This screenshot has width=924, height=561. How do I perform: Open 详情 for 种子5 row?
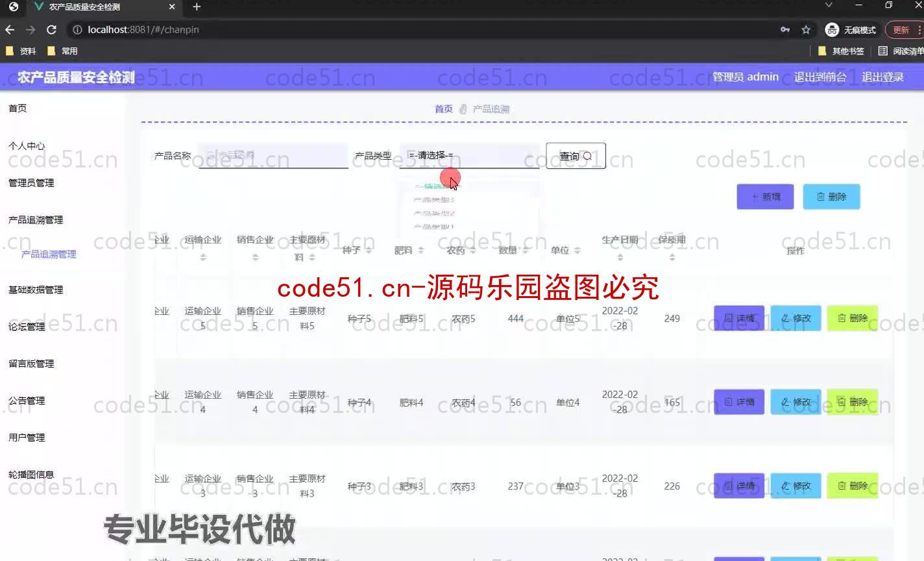pyautogui.click(x=739, y=318)
